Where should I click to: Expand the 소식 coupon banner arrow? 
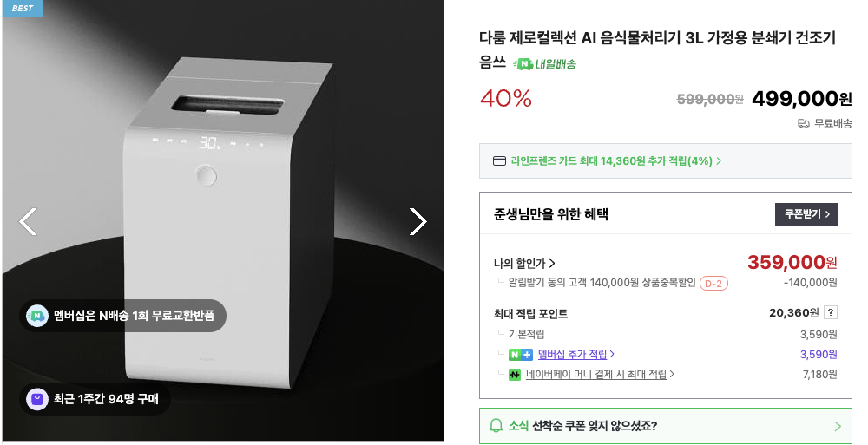point(838,426)
